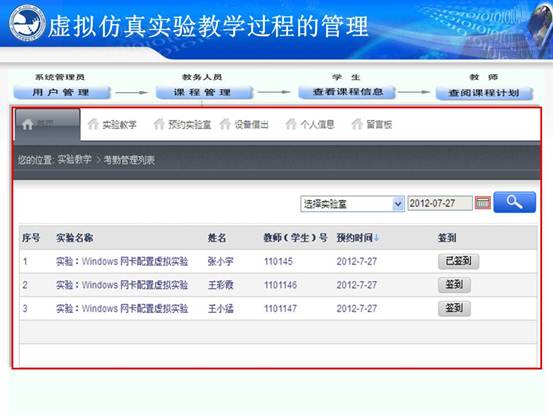Click 考勤管理列表 in the breadcrumb
Image resolution: width=553 pixels, height=415 pixels.
click(x=129, y=160)
